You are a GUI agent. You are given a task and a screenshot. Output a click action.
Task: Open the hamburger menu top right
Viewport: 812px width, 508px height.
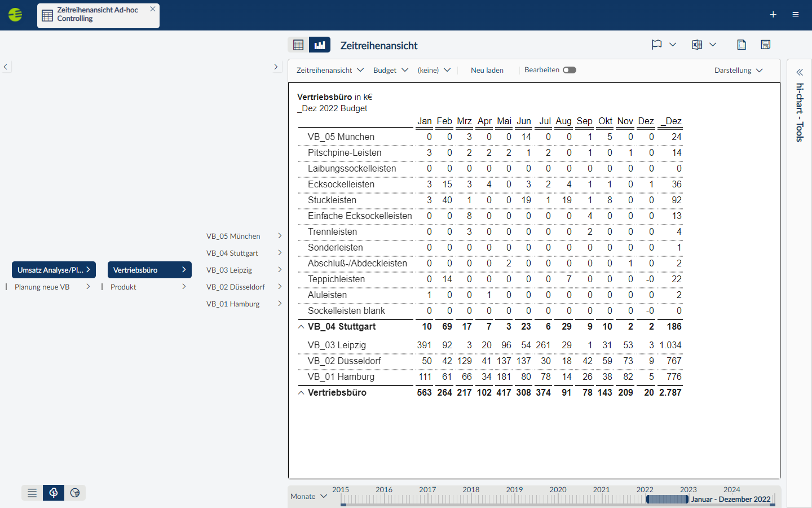coord(796,14)
